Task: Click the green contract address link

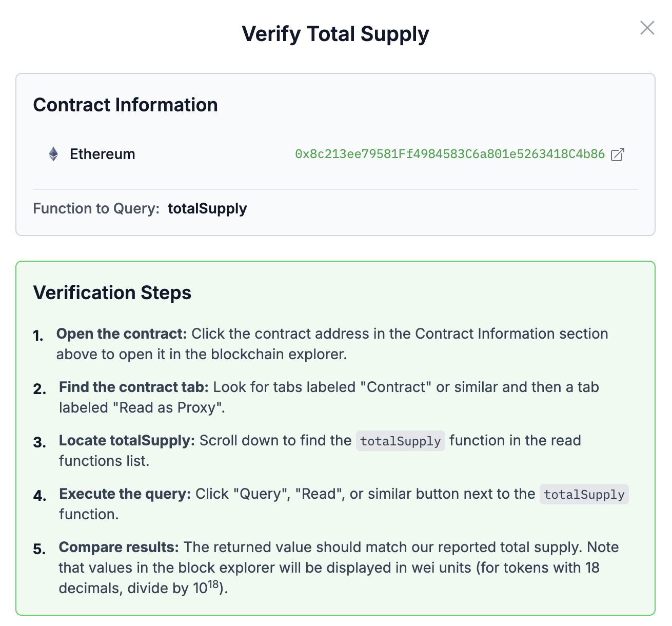Action: coord(449,154)
